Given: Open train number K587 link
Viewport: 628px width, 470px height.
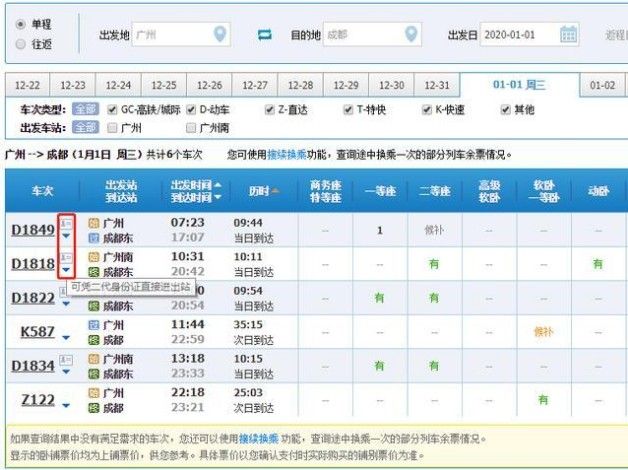Looking at the screenshot, I should 37,332.
